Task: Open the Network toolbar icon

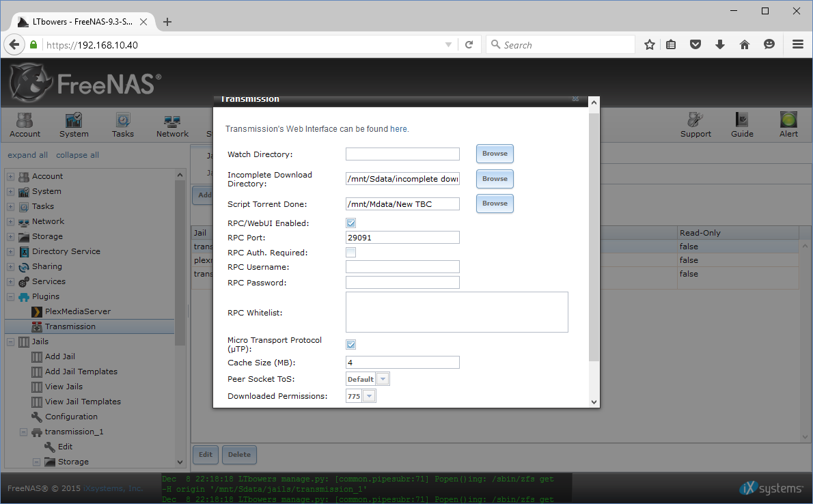Action: click(x=172, y=125)
